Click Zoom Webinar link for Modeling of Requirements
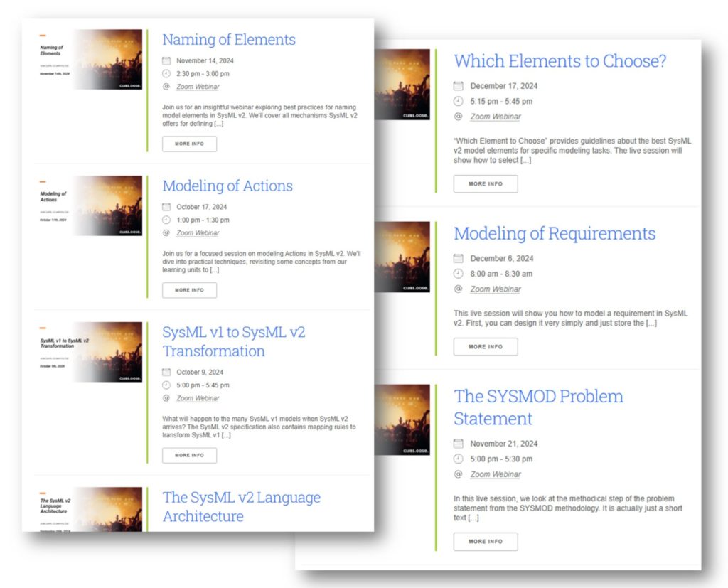The image size is (728, 588). (x=496, y=289)
